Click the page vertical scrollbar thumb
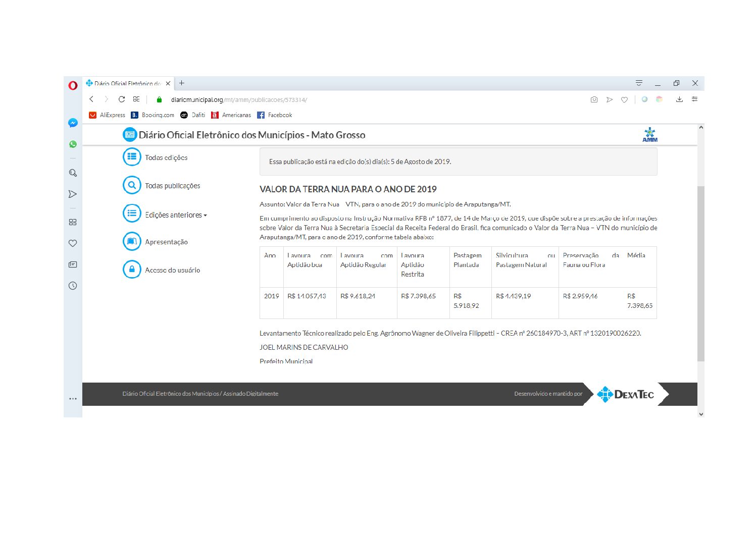Viewport: 756px width, 534px height. point(700,273)
